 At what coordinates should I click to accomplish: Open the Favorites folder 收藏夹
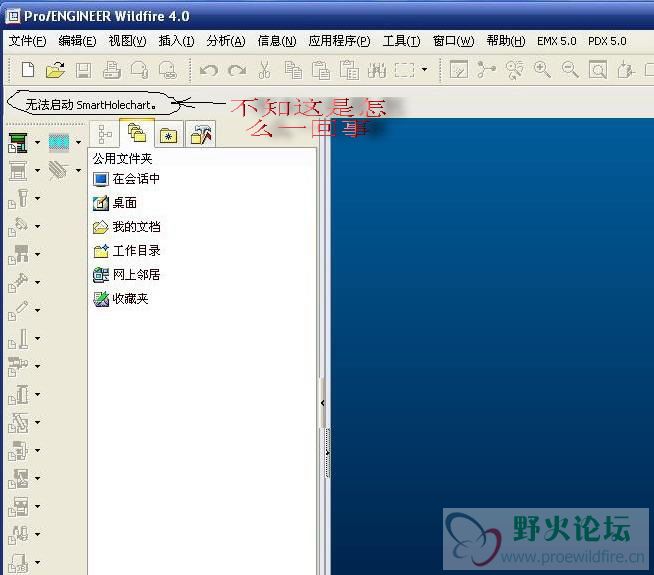(x=121, y=299)
